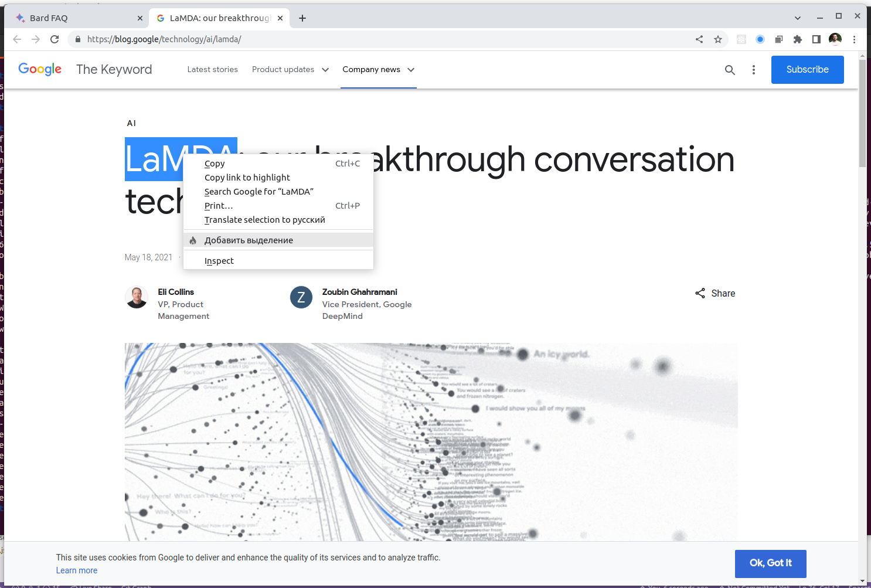Select Copy link to highlight
The width and height of the screenshot is (871, 588).
click(278, 178)
